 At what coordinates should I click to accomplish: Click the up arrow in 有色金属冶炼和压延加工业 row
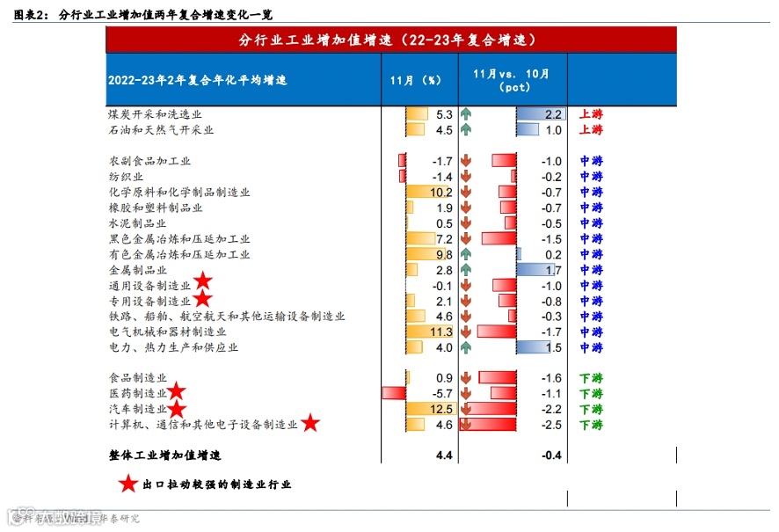[x=465, y=254]
